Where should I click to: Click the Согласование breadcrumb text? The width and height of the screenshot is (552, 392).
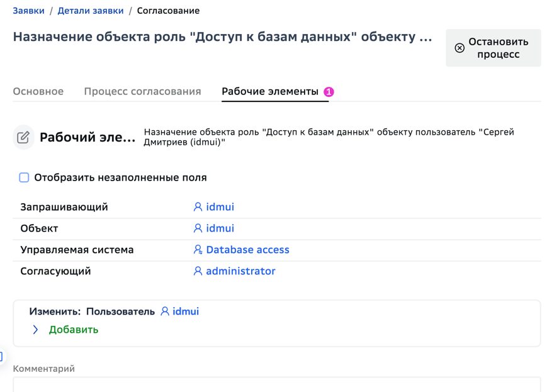click(168, 11)
